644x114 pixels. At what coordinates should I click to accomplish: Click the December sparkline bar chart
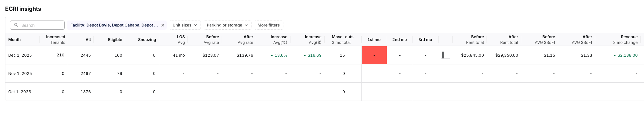pos(445,55)
